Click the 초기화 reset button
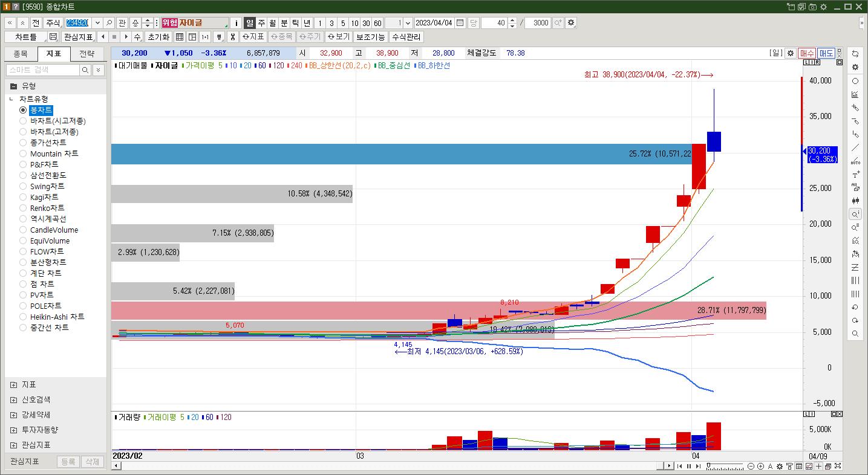 point(158,37)
